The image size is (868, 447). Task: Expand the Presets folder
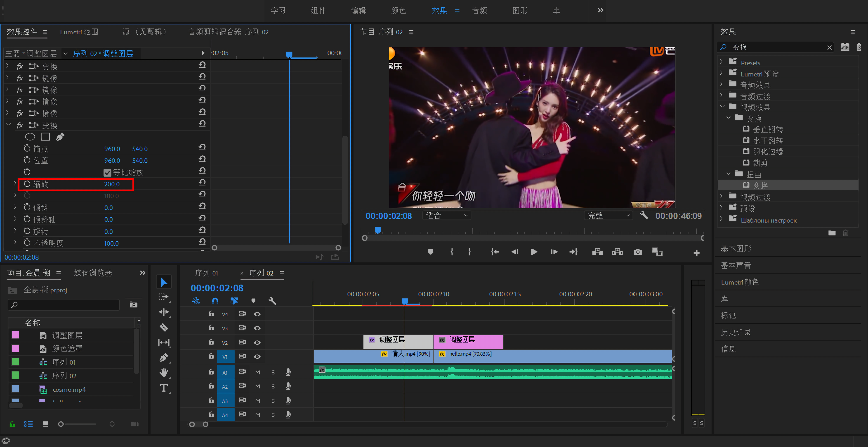click(x=721, y=61)
